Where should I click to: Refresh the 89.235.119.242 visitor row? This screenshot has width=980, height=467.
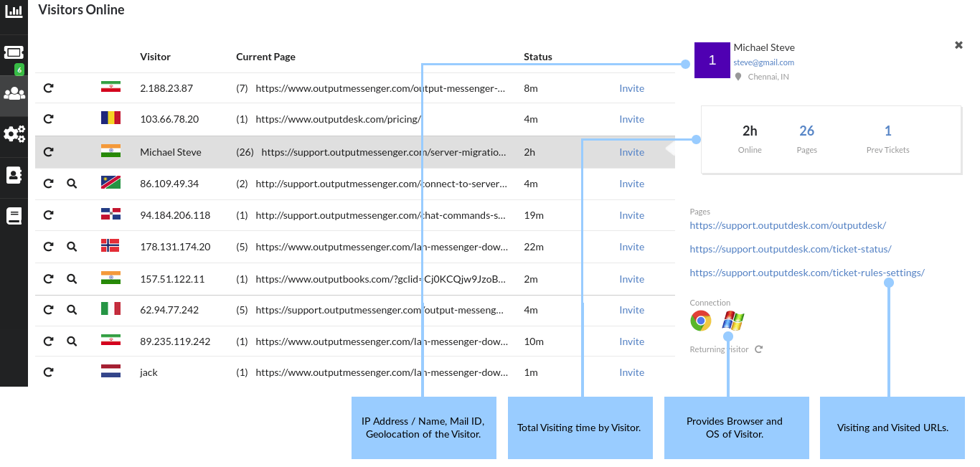[48, 341]
